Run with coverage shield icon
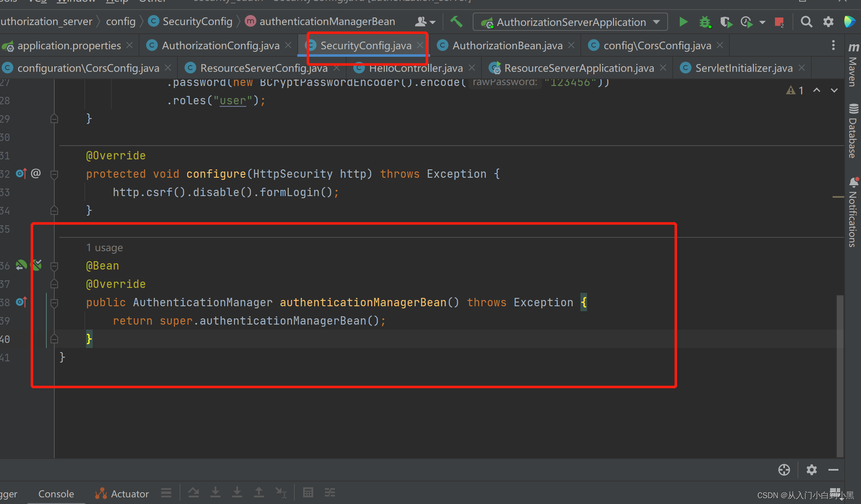861x504 pixels. pos(726,22)
